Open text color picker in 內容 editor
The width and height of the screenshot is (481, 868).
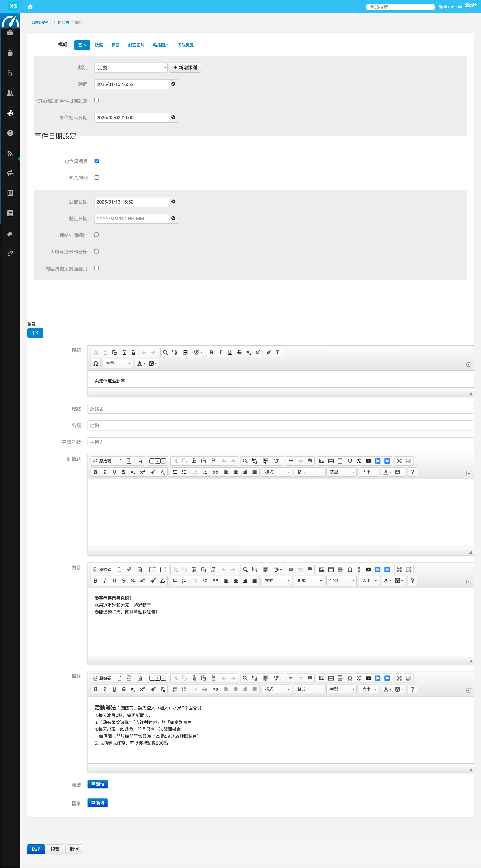point(387,581)
